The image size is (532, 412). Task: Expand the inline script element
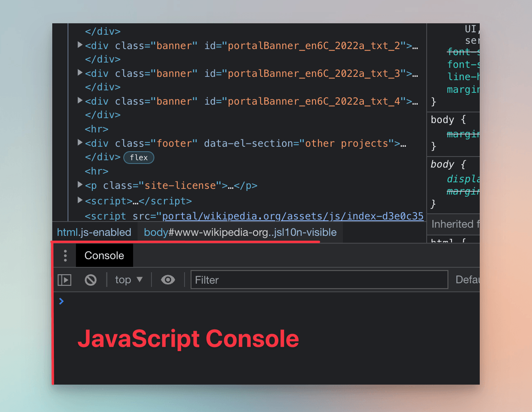coord(80,200)
